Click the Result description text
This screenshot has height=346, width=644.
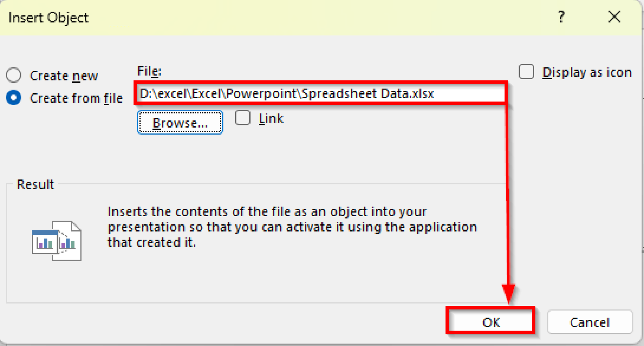[292, 226]
